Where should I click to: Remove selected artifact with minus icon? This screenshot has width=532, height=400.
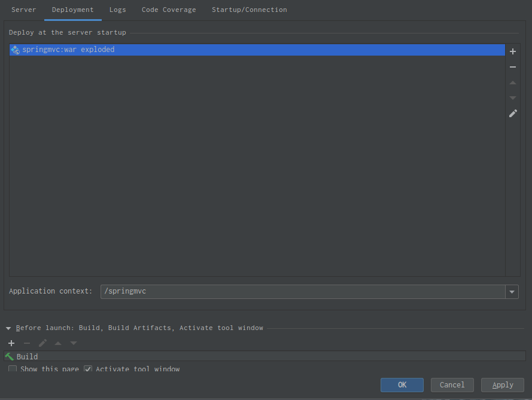pos(512,67)
